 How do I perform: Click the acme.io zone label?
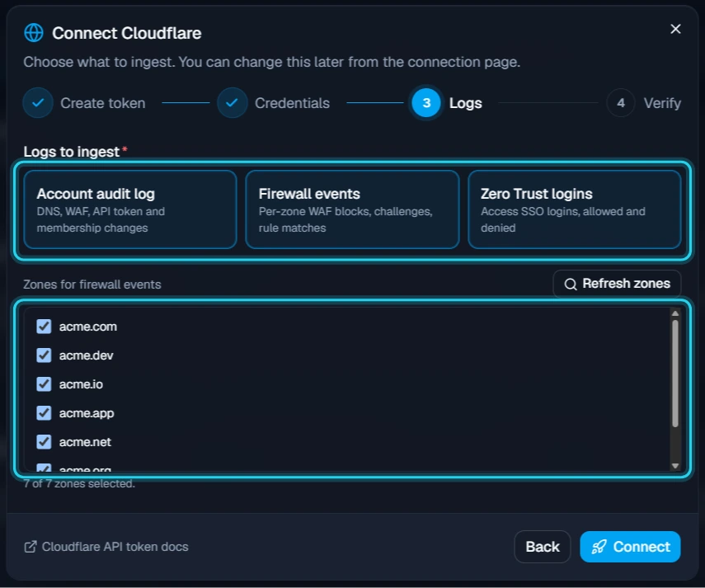point(81,384)
